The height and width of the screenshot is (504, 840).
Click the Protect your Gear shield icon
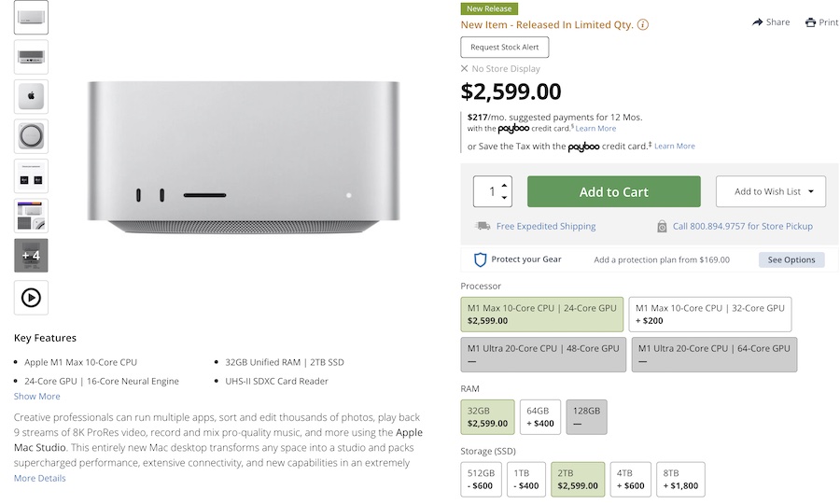coord(481,259)
